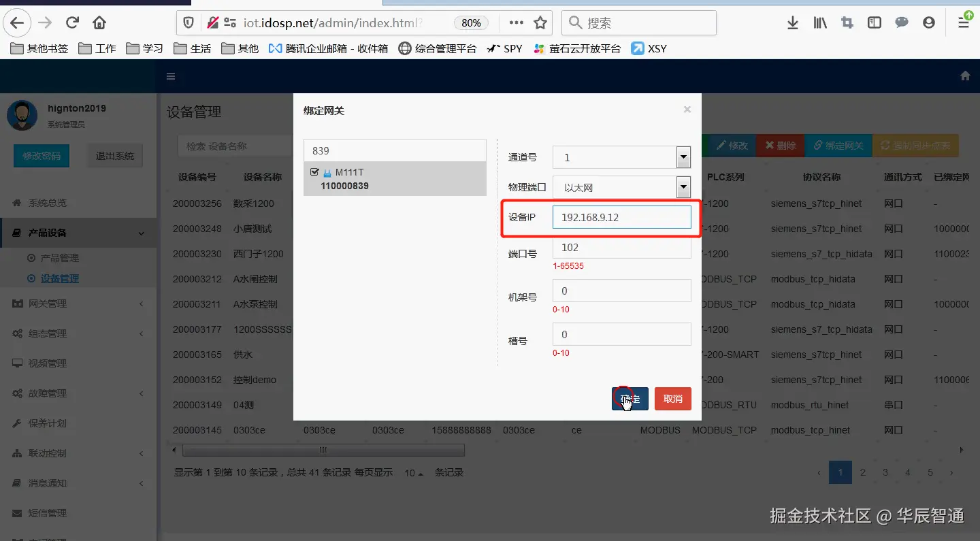The height and width of the screenshot is (541, 980).
Task: Open the 物理端口 dropdown
Action: 621,187
